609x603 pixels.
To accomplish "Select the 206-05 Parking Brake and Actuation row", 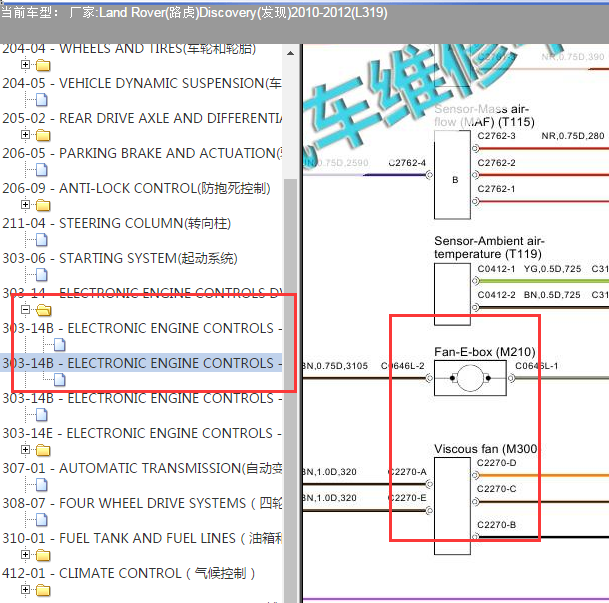I will (x=142, y=153).
